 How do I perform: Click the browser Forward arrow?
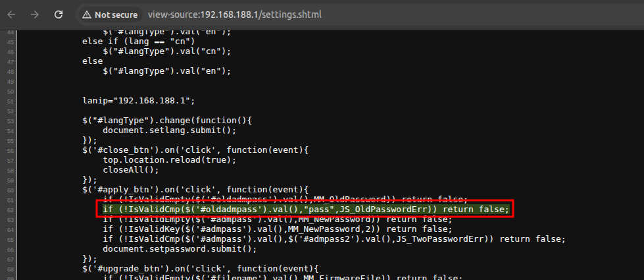pyautogui.click(x=35, y=14)
